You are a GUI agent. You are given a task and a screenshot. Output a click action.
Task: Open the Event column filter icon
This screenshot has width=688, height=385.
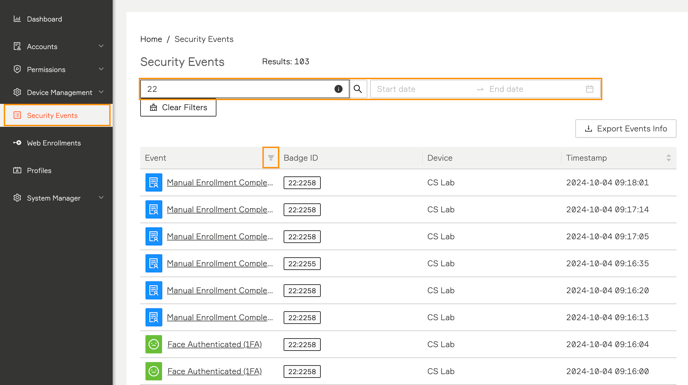pos(271,158)
